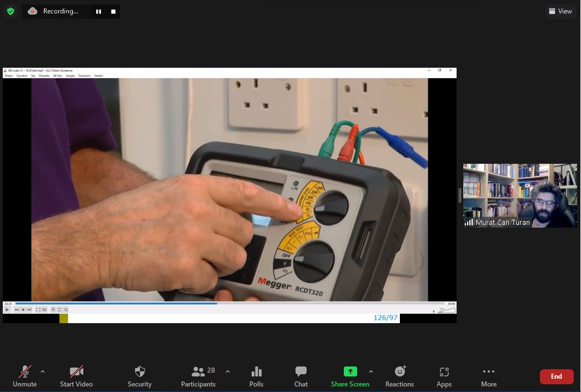Click the 126/97 slide counter text
Viewport: 581px width, 392px height.
[385, 318]
